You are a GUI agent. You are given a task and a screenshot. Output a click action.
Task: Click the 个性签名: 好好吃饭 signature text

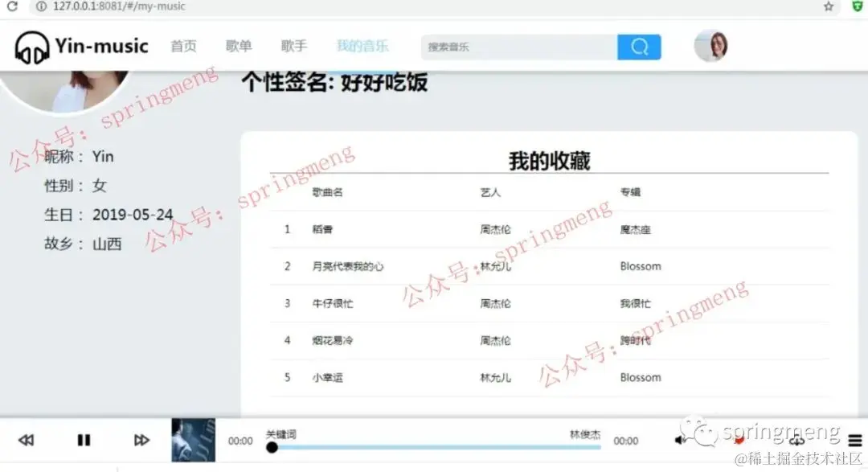pos(335,82)
